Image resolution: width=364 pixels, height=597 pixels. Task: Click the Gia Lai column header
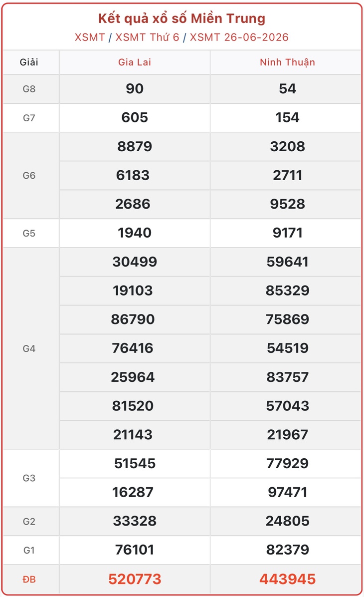pos(135,62)
